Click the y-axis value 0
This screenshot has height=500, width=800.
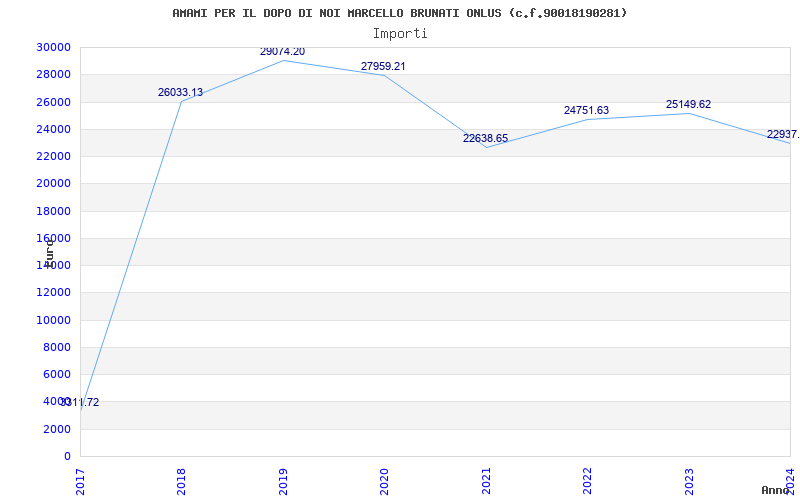point(67,456)
